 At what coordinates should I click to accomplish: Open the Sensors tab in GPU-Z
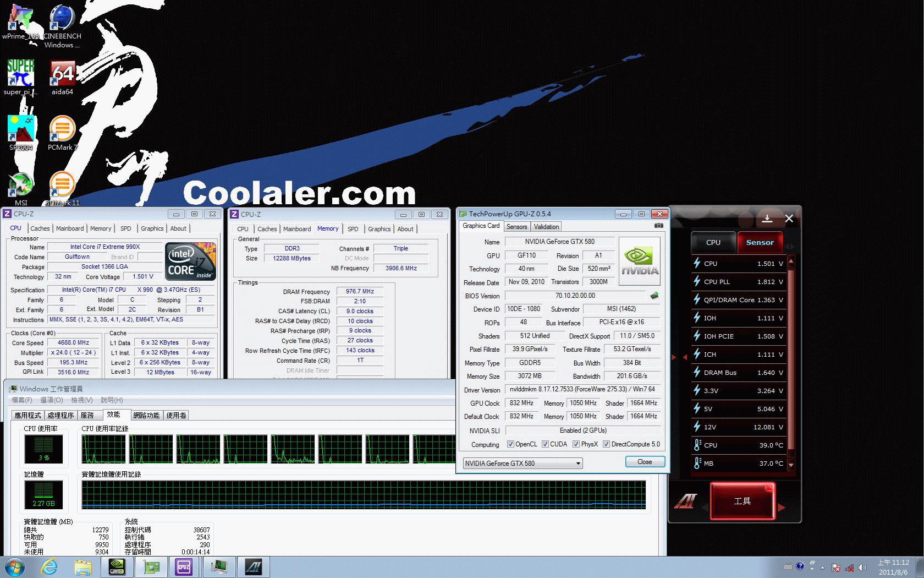(x=516, y=227)
